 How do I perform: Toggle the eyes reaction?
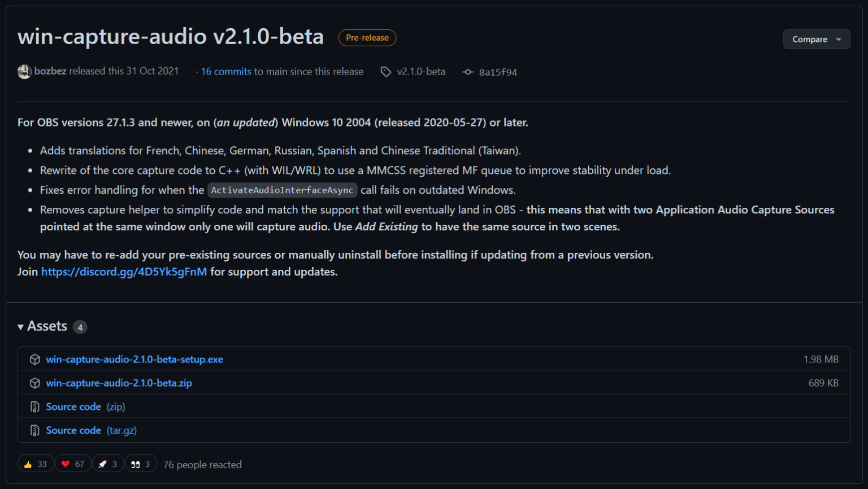point(141,464)
